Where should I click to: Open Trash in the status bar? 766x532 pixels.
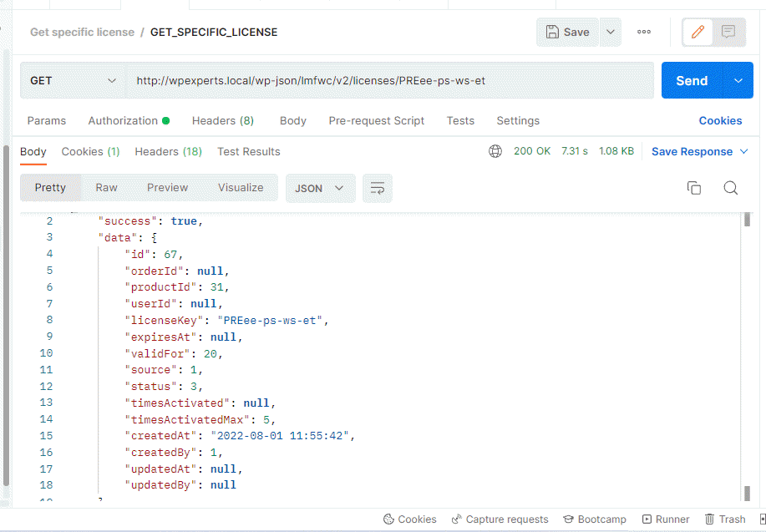tap(725, 519)
